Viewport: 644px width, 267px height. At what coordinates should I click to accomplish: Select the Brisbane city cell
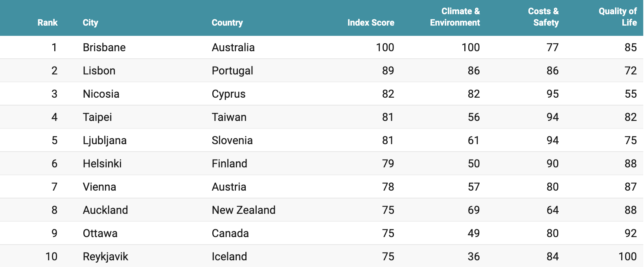click(104, 47)
